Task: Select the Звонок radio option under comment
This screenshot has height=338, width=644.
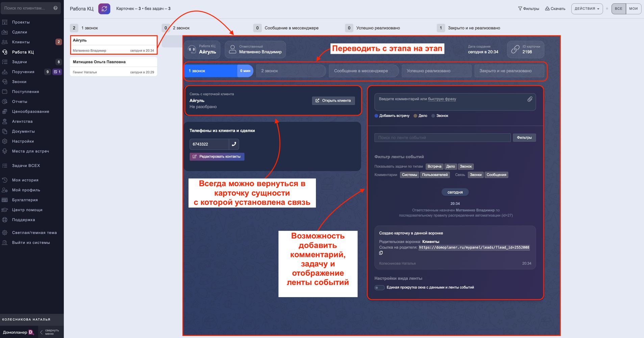Action: [440, 116]
